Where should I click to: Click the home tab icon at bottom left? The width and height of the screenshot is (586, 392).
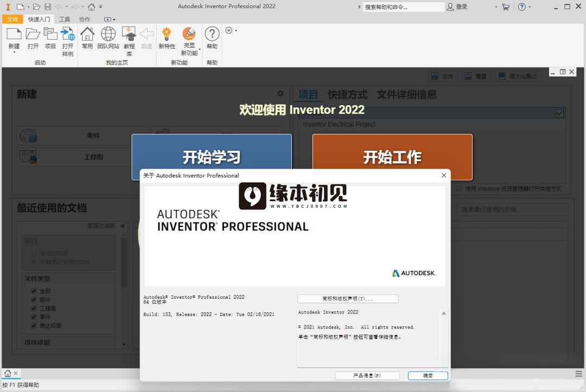8,373
